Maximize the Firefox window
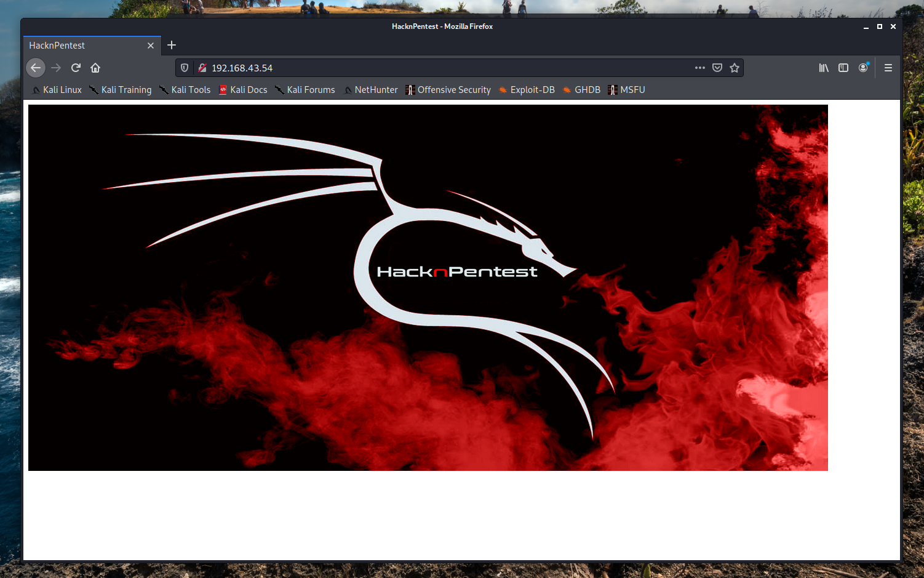The width and height of the screenshot is (924, 578). 880,26
